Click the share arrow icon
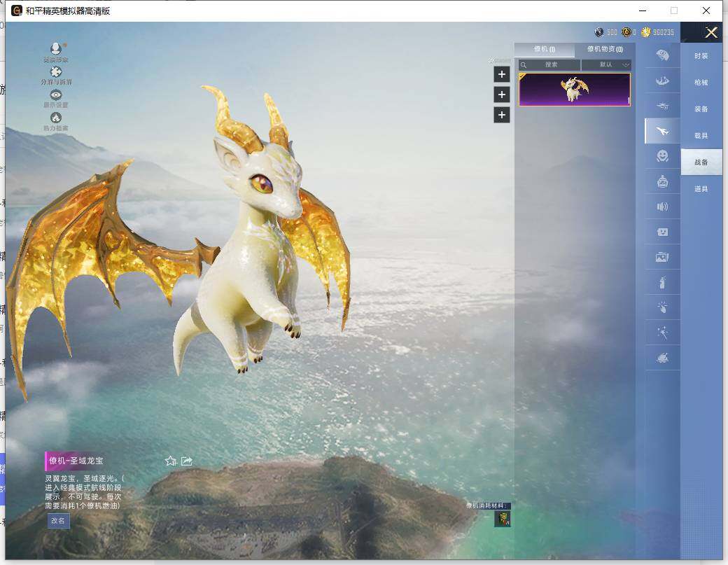The image size is (728, 565). click(x=187, y=461)
